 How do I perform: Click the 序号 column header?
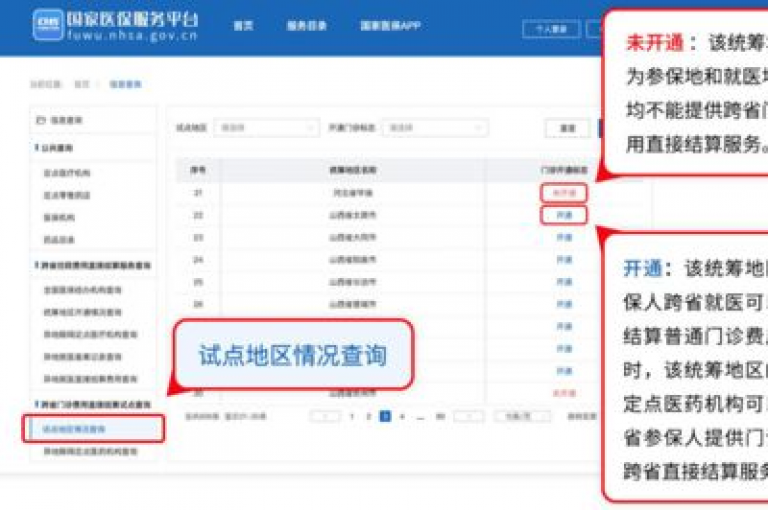coord(198,170)
